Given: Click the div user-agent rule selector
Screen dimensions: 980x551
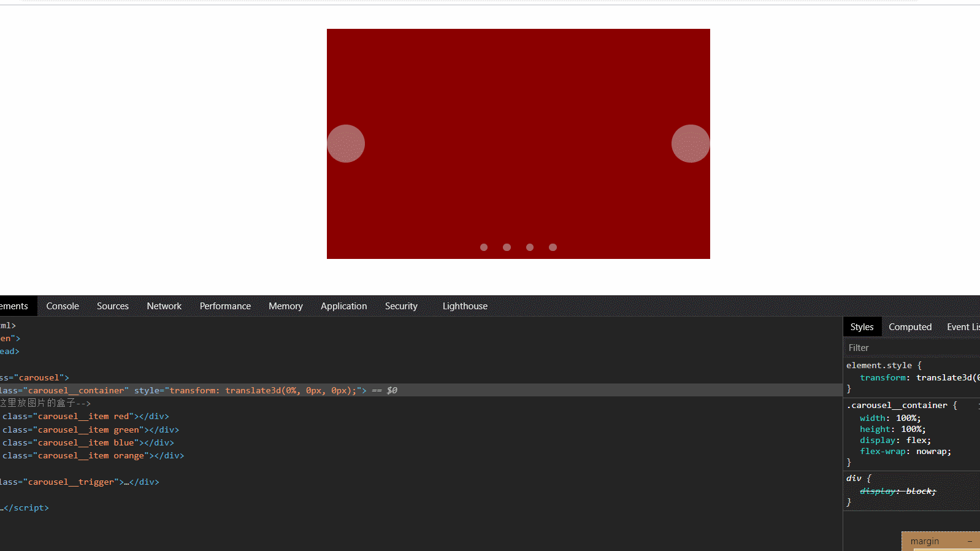Looking at the screenshot, I should (x=854, y=478).
